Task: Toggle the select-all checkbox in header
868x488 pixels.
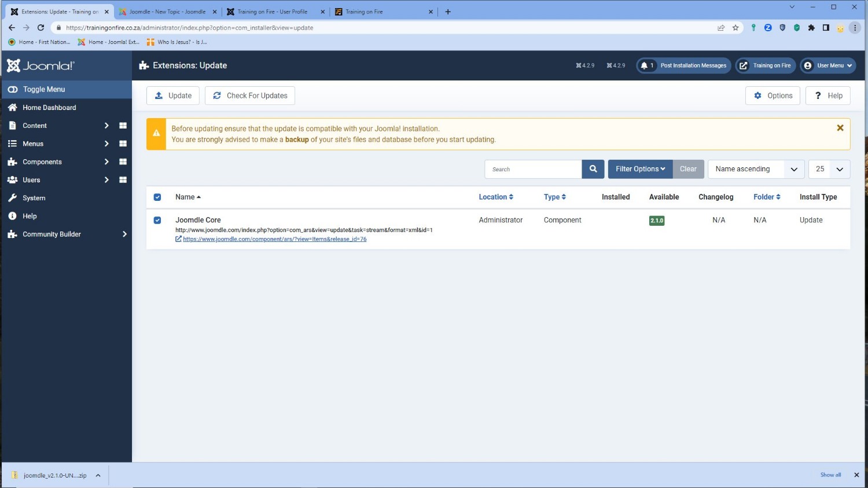Action: 157,197
